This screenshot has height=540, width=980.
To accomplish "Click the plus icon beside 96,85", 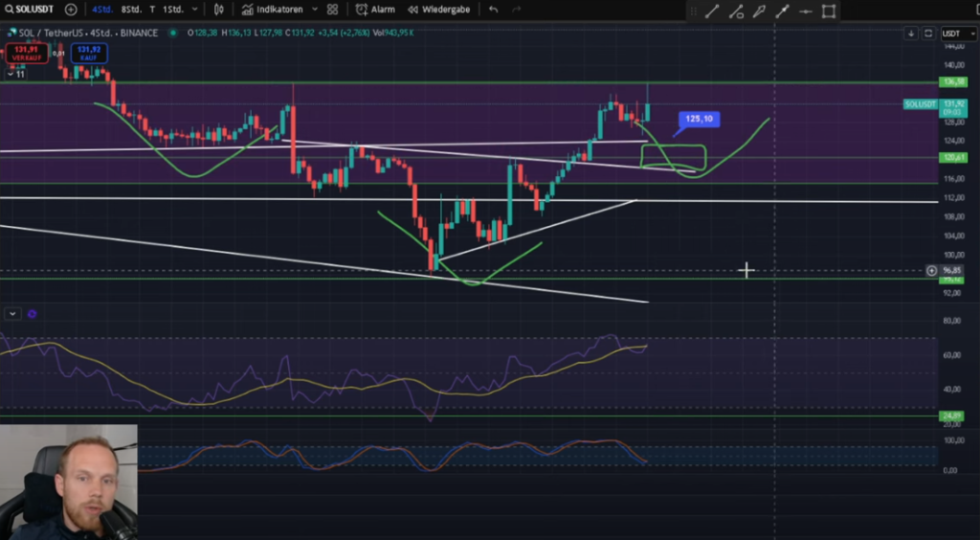I will 931,271.
